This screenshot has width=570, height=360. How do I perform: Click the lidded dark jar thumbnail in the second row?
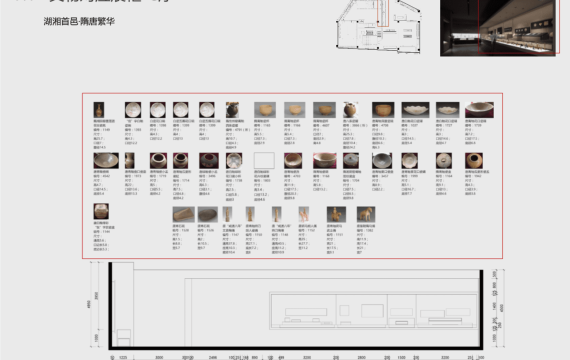(x=351, y=160)
